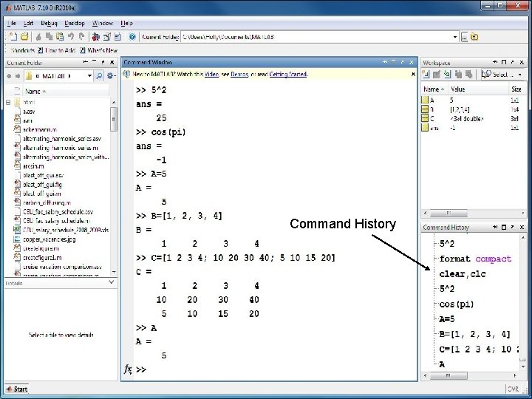This screenshot has width=532, height=399.
Task: Click the Demos link in the banner
Action: (239, 74)
